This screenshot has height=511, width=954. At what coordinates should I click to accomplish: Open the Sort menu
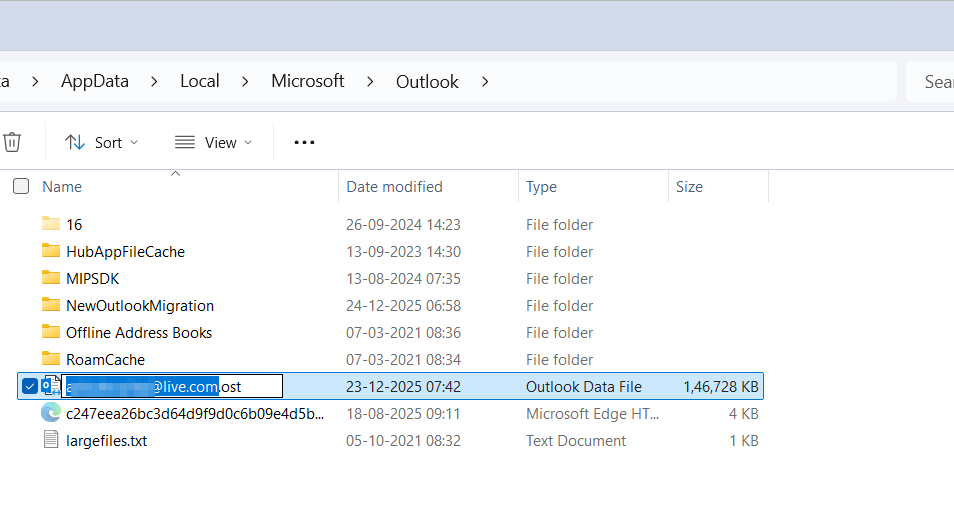[102, 142]
